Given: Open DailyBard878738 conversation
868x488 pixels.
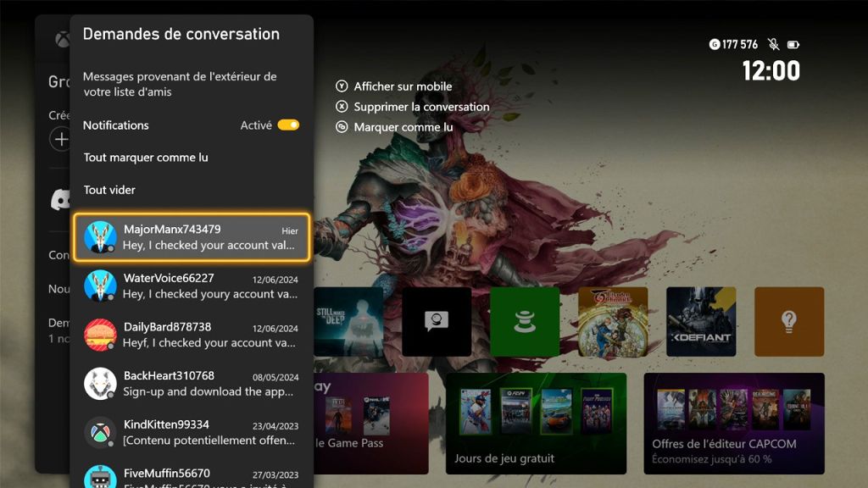Looking at the screenshot, I should click(192, 334).
